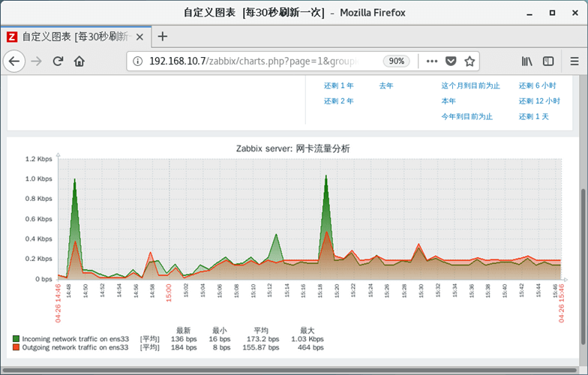Click the 464 bps maximum value

pyautogui.click(x=310, y=347)
